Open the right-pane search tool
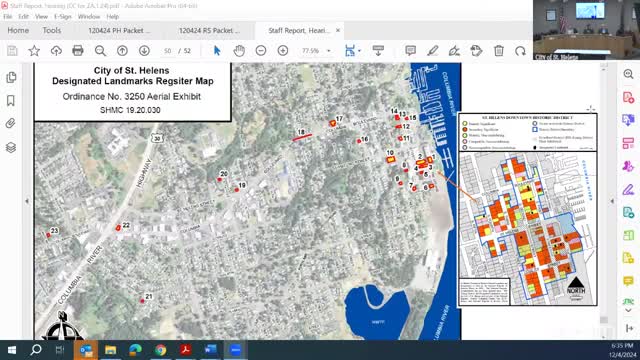Viewport: 640px width, 360px height. (629, 74)
